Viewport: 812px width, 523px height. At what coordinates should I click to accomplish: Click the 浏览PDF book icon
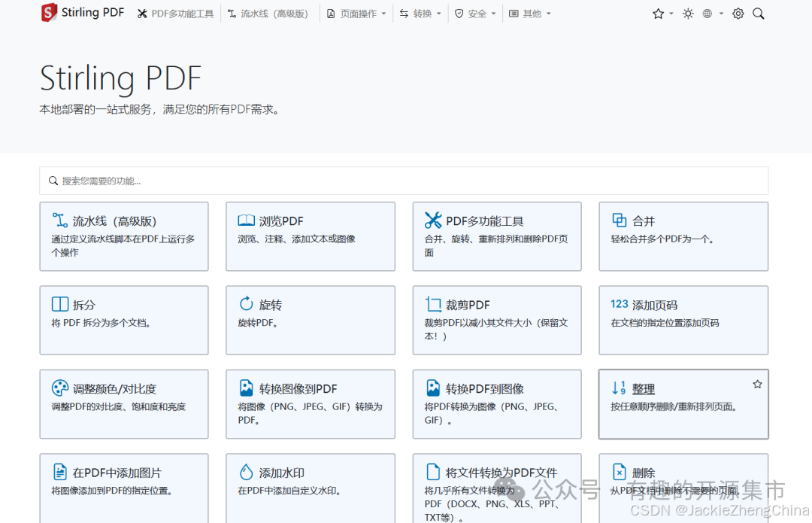tap(246, 220)
